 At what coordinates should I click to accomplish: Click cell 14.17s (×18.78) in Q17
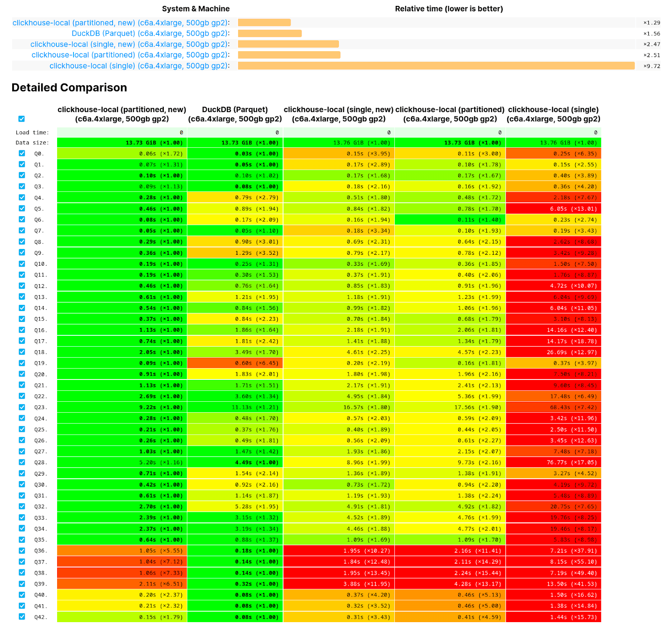[x=554, y=341]
